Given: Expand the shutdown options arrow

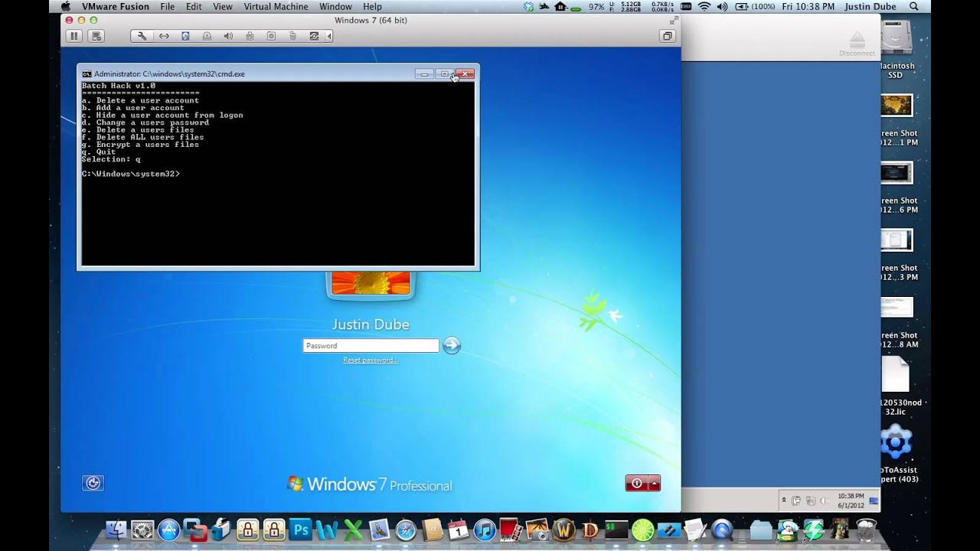Looking at the screenshot, I should [x=655, y=484].
